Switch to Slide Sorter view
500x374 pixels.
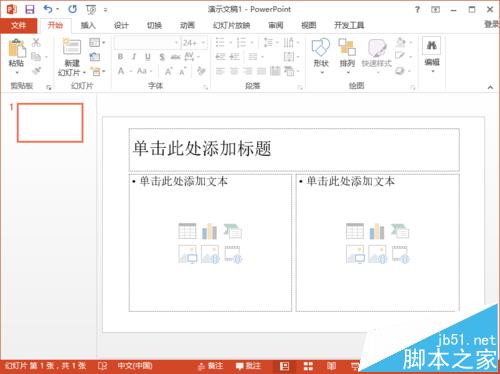(308, 366)
